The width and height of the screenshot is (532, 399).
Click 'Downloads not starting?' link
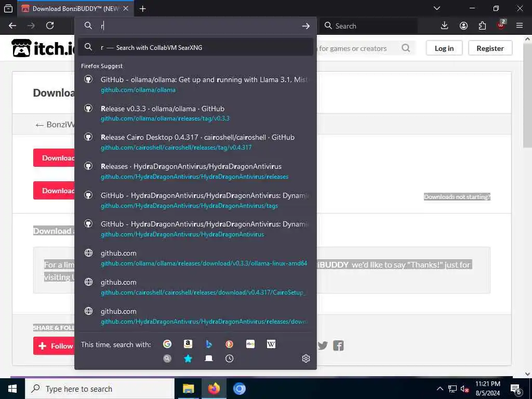[457, 197]
